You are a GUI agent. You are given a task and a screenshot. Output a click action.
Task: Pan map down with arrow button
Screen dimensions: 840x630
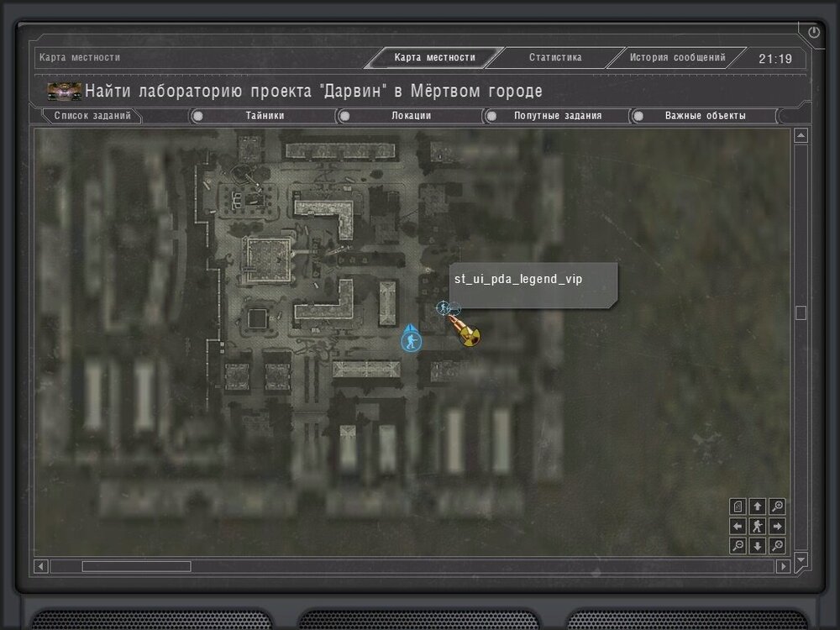pyautogui.click(x=758, y=546)
